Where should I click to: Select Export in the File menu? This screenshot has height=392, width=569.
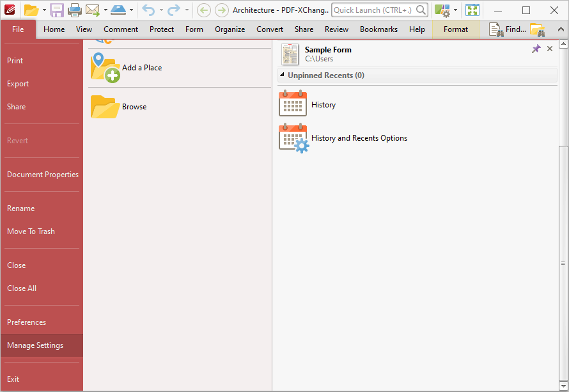pyautogui.click(x=42, y=84)
